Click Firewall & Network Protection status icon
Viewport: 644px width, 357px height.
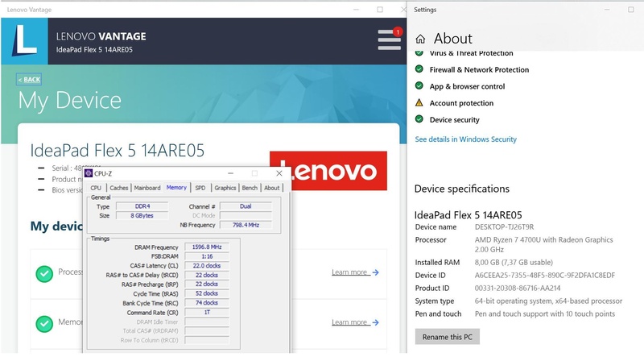click(x=419, y=69)
